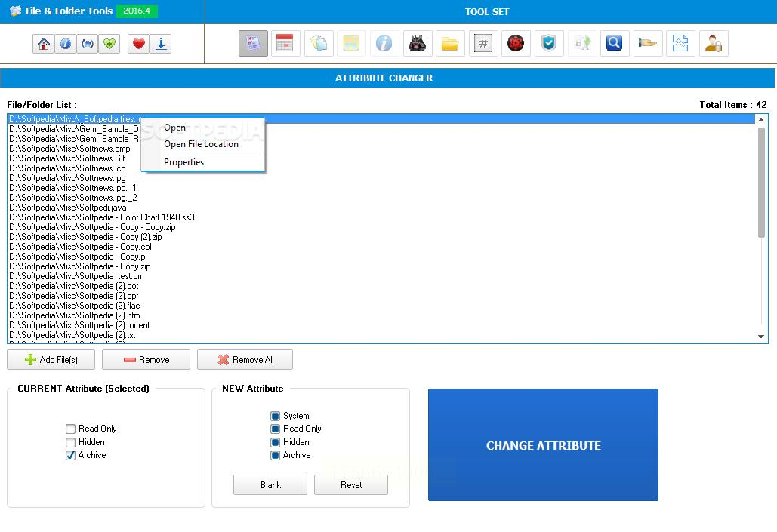Click the File & Folder Tools app logo
The image size is (777, 532).
16,11
